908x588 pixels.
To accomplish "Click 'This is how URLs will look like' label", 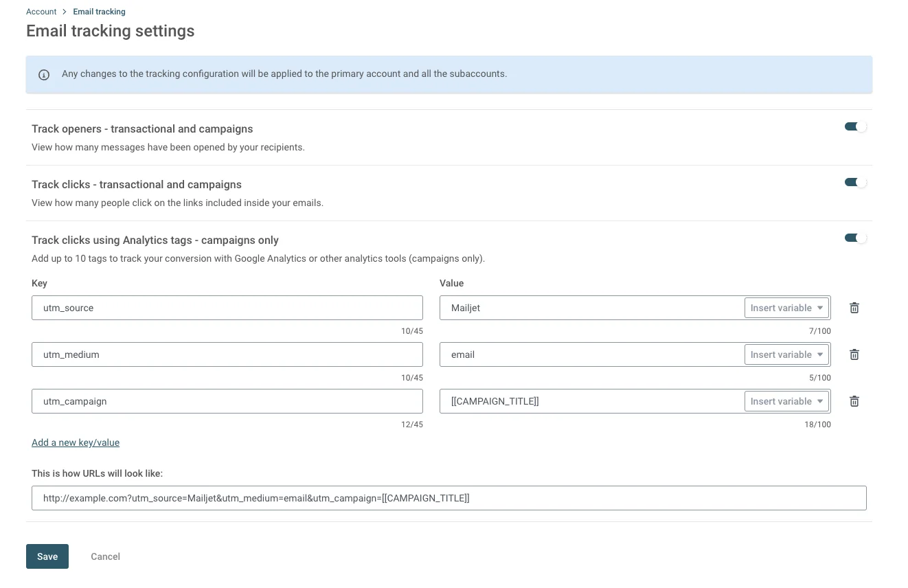I will coord(98,473).
